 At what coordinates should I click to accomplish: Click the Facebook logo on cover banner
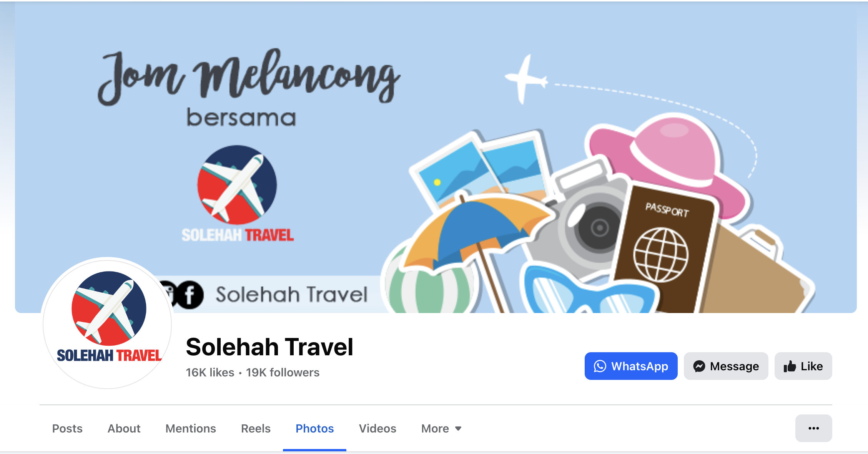[190, 295]
